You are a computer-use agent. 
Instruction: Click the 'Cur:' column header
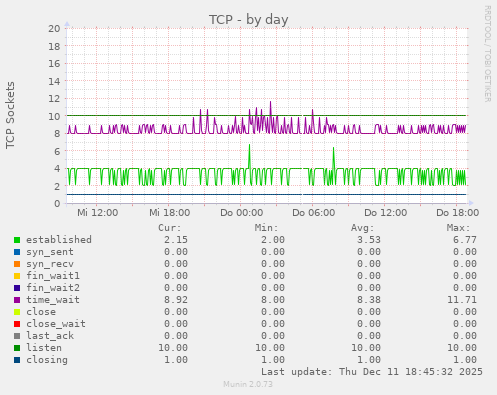[x=170, y=228]
